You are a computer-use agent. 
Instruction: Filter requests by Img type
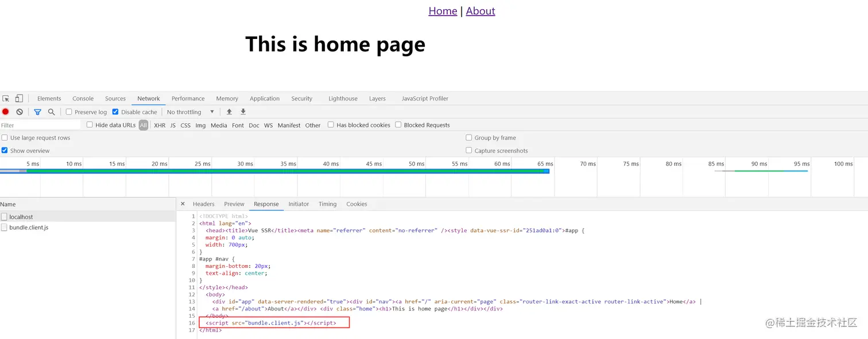click(200, 125)
